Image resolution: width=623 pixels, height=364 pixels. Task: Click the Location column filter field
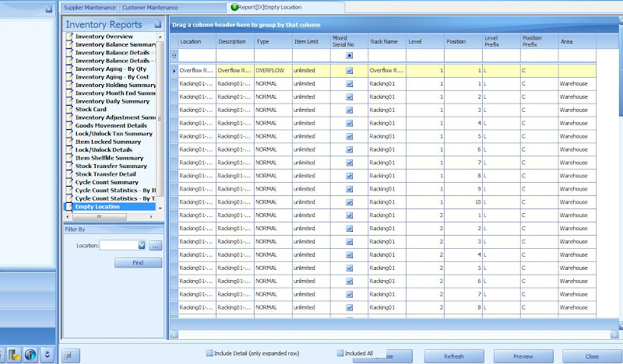(x=196, y=56)
